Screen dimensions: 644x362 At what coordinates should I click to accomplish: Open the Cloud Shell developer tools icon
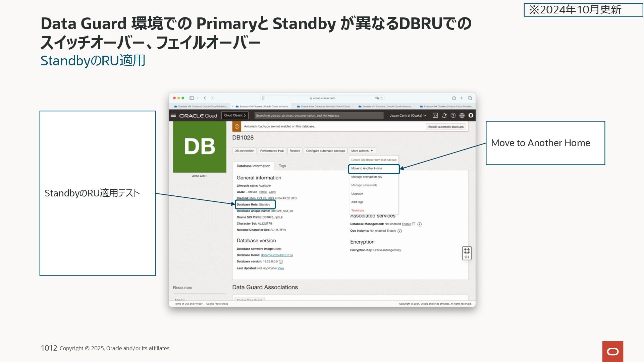435,115
